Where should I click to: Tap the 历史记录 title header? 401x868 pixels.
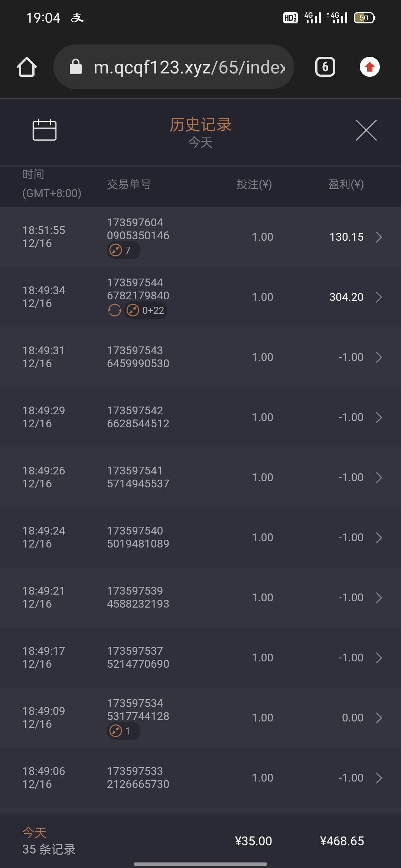200,125
